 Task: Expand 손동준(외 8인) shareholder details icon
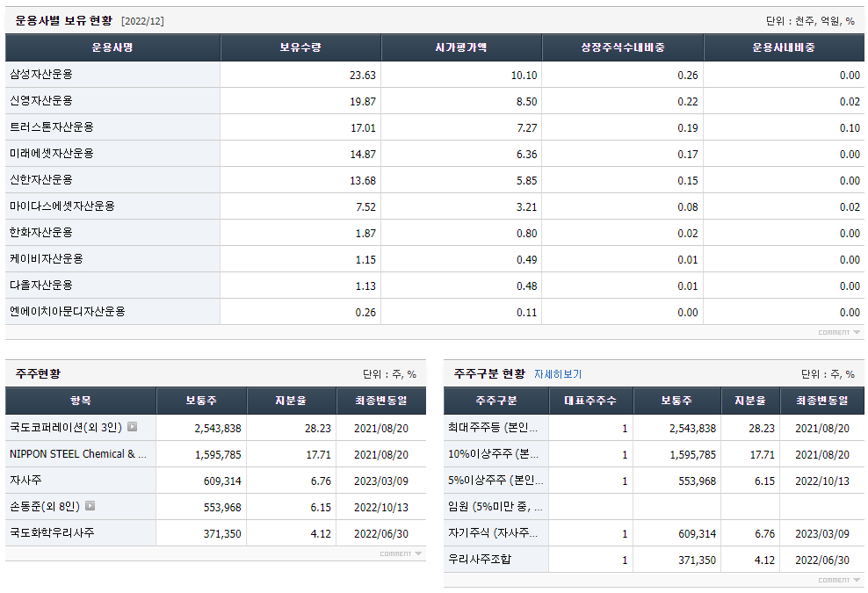(x=90, y=505)
